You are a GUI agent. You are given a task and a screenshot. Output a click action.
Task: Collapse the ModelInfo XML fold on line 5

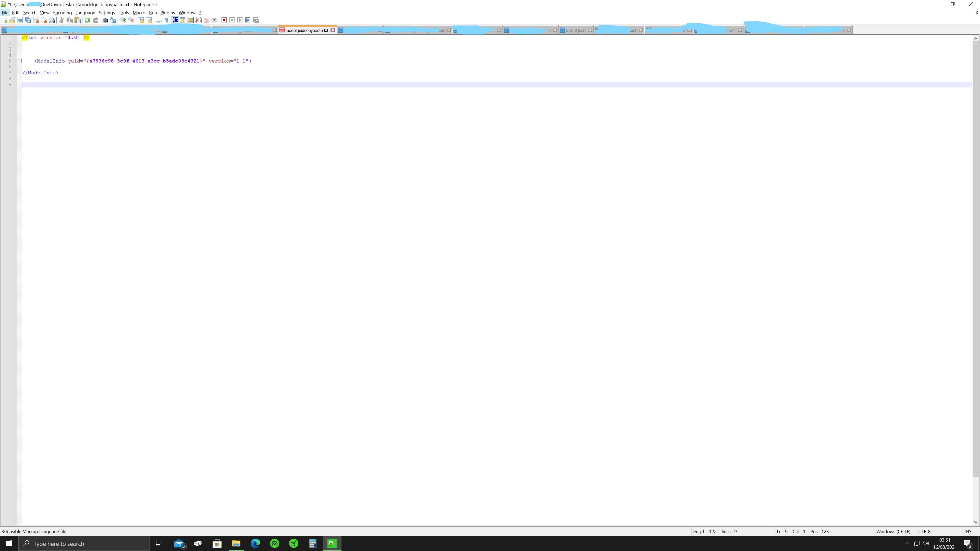point(20,61)
